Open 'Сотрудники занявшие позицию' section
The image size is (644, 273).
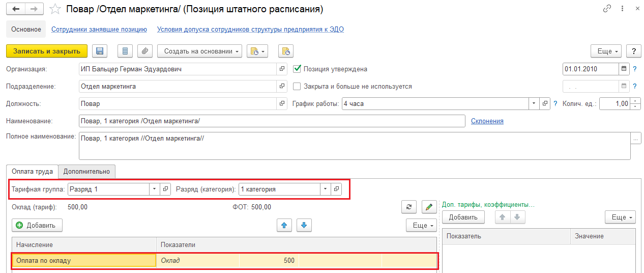click(99, 30)
